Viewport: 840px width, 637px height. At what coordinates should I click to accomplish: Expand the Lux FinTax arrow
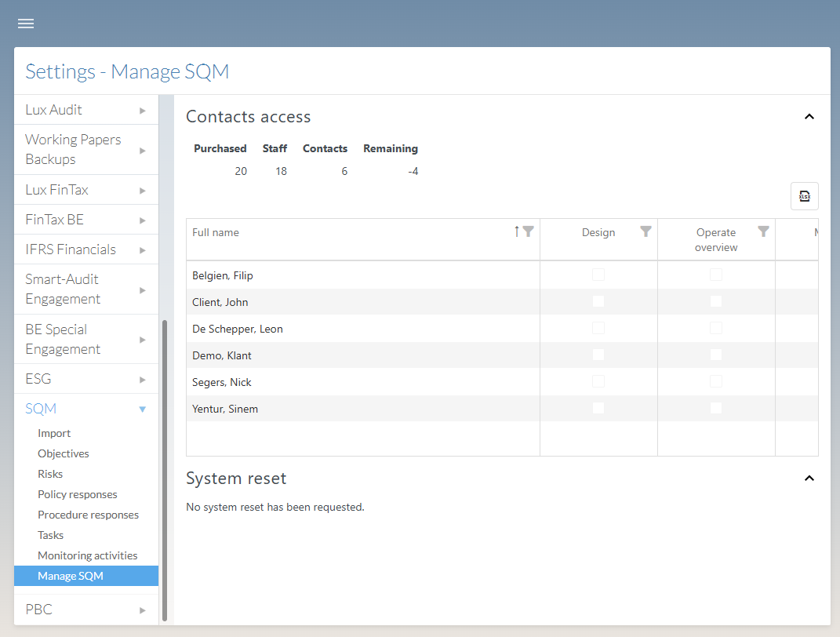143,190
